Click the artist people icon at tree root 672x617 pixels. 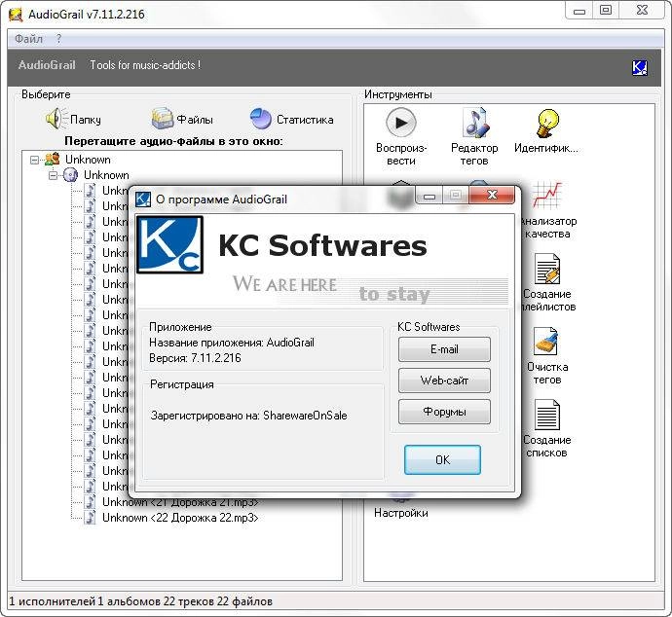53,160
